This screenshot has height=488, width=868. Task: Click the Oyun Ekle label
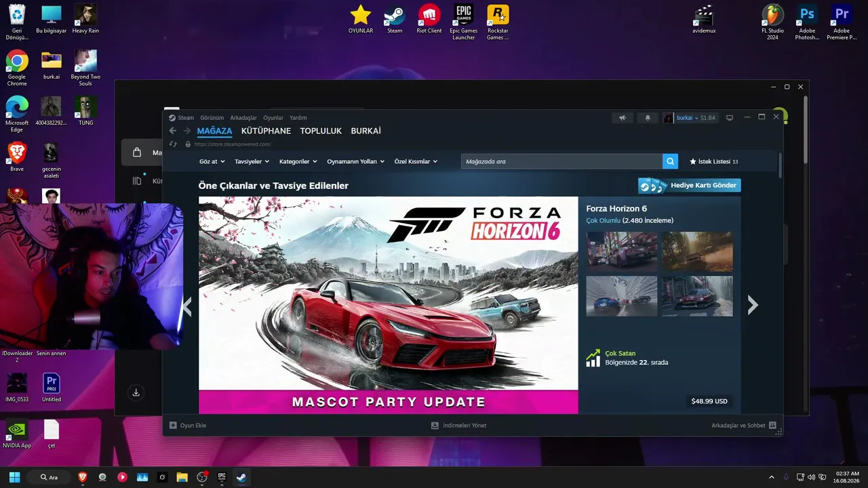point(193,426)
